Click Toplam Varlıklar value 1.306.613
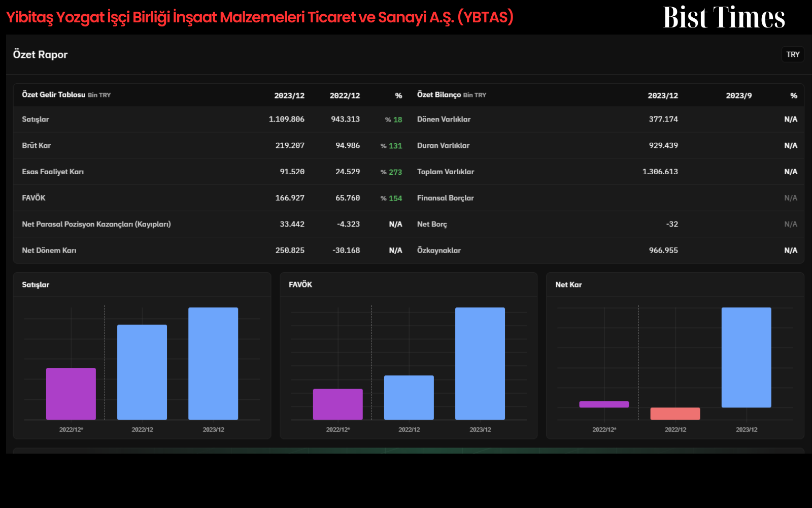The height and width of the screenshot is (508, 812). pyautogui.click(x=660, y=172)
